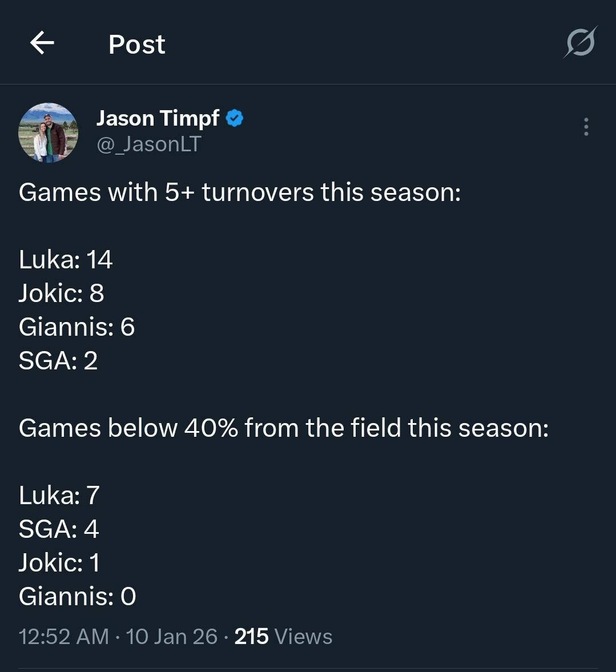616x672 pixels.
Task: Open the Jason Timpf display name
Action: click(x=158, y=118)
